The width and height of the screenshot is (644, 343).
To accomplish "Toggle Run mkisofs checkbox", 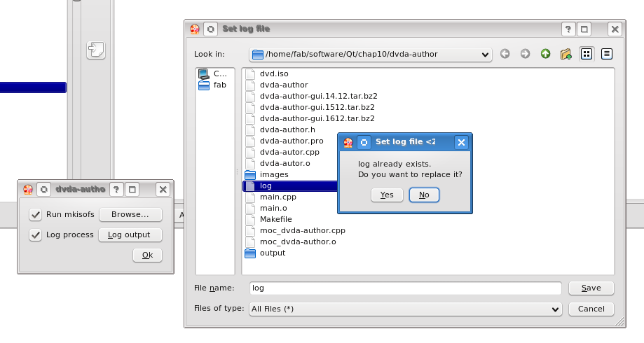I will (x=36, y=214).
